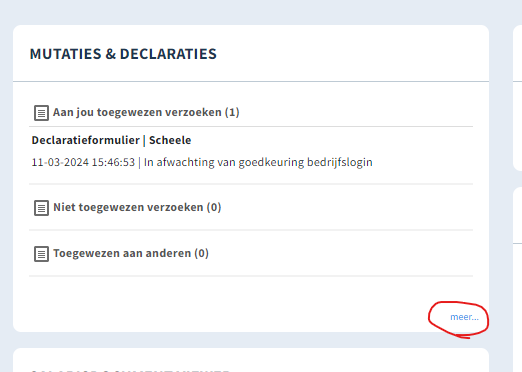Image resolution: width=522 pixels, height=372 pixels.
Task: Click the MUTATIES & DECLARATIES heading
Action: [x=123, y=54]
